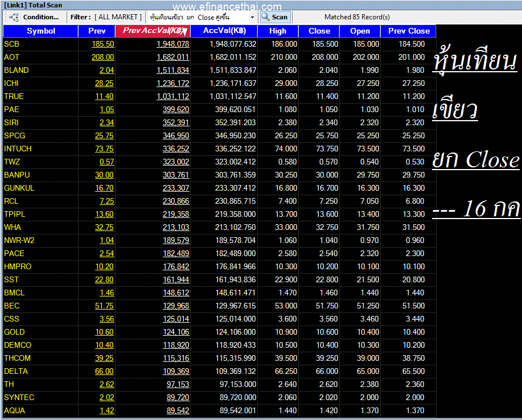This screenshot has width=522, height=420.
Task: Open AOT Prev price link 208.00
Action: [103, 57]
